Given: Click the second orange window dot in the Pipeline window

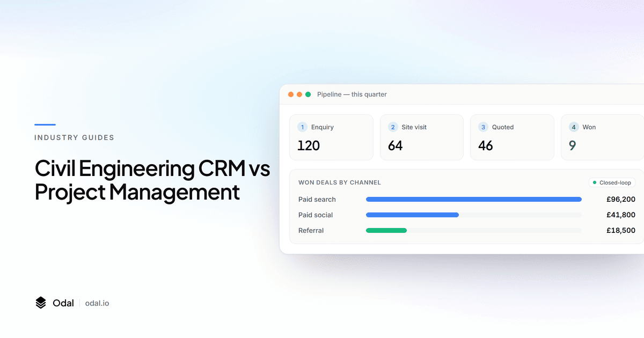Looking at the screenshot, I should pyautogui.click(x=299, y=94).
